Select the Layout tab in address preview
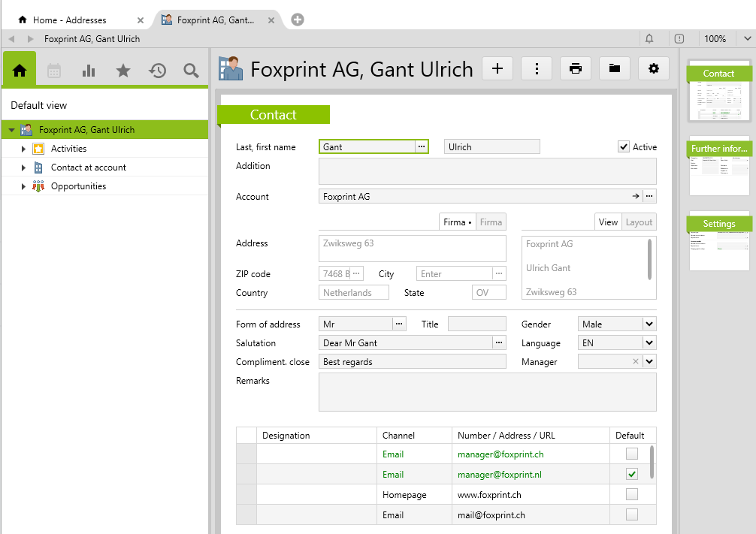This screenshot has height=534, width=756. (x=639, y=222)
